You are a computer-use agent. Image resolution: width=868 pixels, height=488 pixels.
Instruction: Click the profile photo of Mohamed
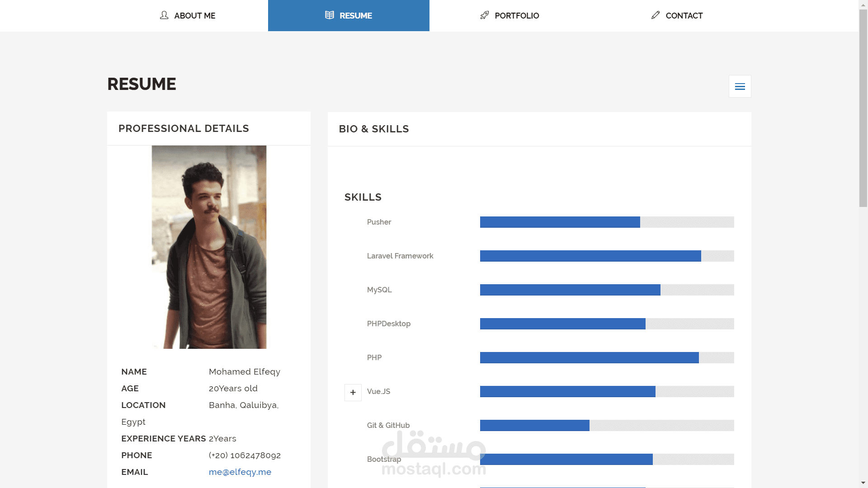209,247
